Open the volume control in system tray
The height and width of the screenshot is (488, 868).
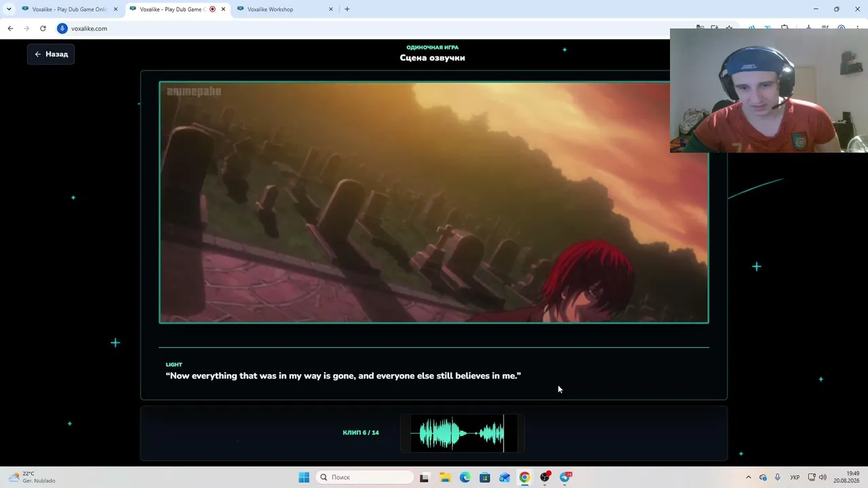[x=823, y=477]
